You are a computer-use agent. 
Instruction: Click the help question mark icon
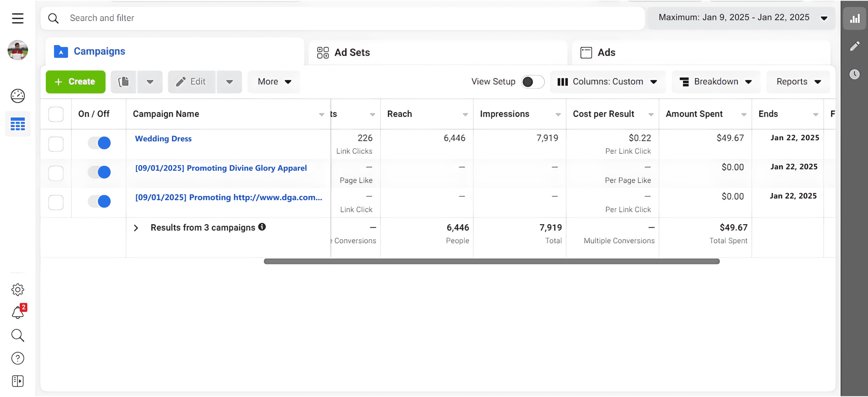pyautogui.click(x=18, y=358)
